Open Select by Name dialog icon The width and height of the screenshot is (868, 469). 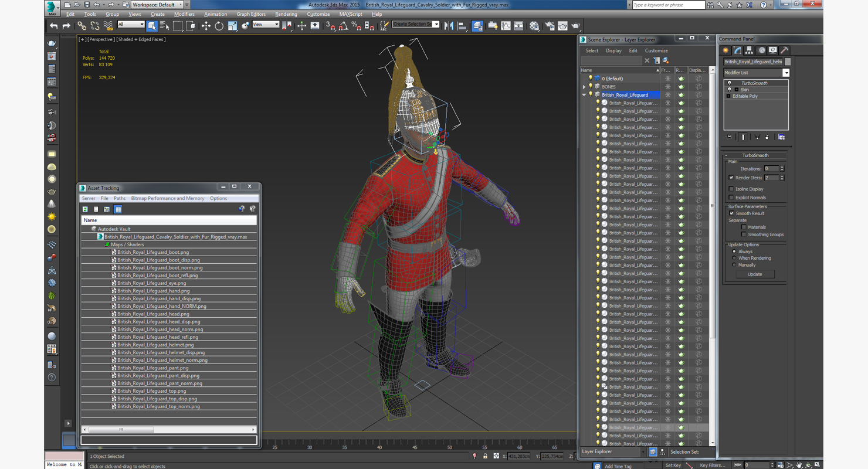[x=165, y=26]
